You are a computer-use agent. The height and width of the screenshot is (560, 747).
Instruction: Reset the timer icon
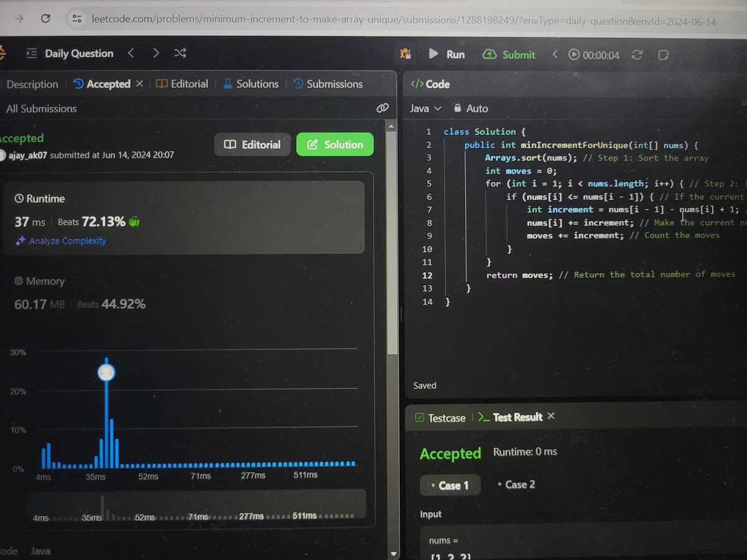[637, 55]
